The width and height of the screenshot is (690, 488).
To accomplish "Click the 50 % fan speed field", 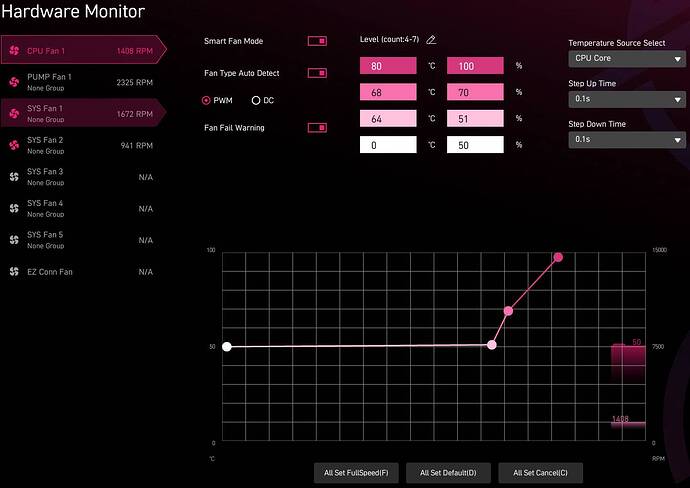I will click(475, 145).
